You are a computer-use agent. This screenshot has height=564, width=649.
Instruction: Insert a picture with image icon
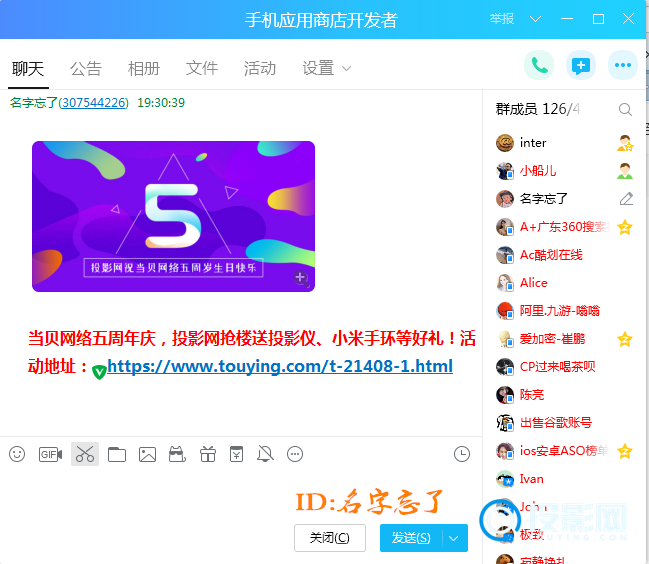147,454
